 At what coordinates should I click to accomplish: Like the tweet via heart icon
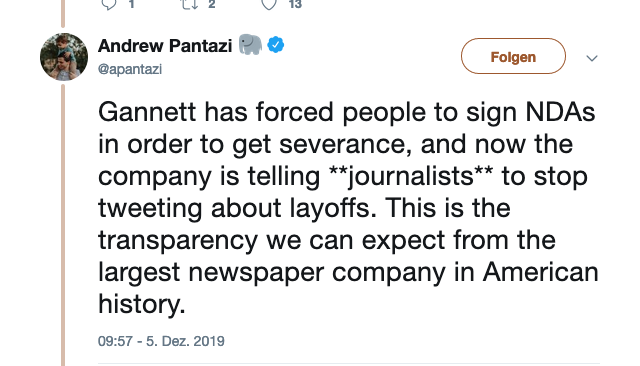(x=269, y=4)
